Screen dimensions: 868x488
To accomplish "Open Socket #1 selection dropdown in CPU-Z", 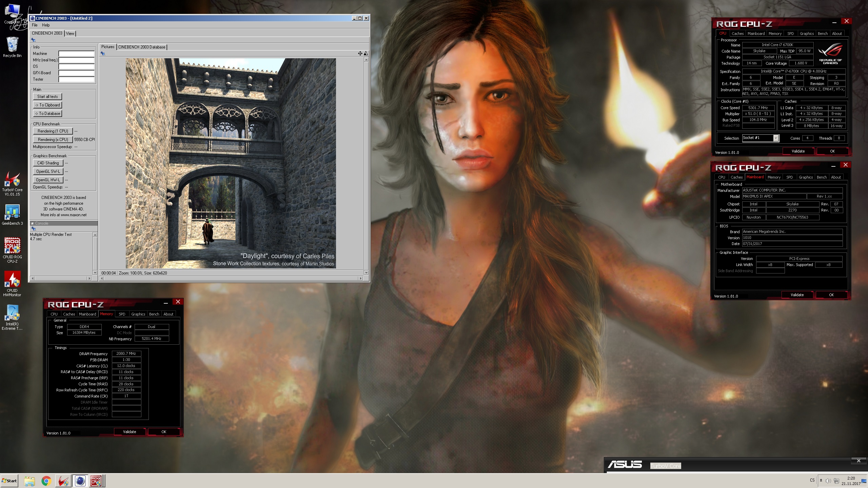I will click(x=775, y=138).
